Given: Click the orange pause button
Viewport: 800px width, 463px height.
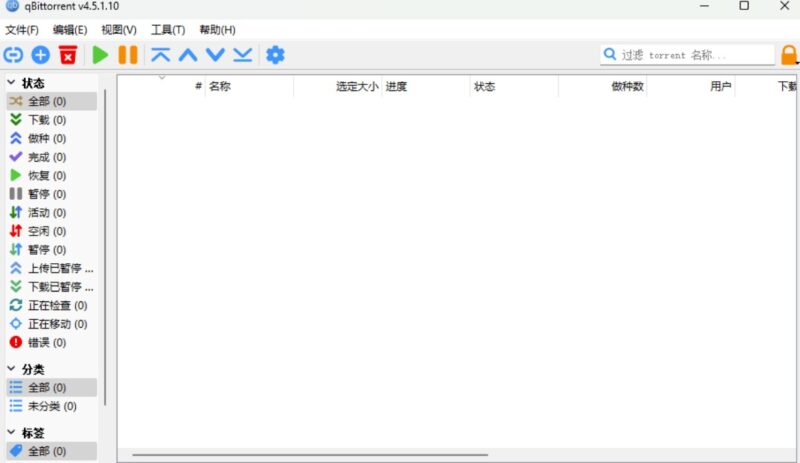Looking at the screenshot, I should tap(128, 55).
